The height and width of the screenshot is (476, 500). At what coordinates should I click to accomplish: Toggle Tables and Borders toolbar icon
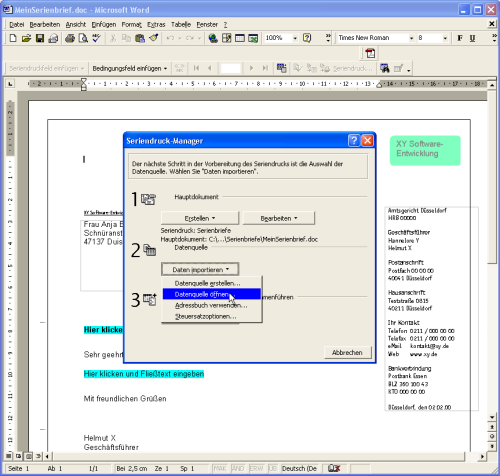point(226,38)
